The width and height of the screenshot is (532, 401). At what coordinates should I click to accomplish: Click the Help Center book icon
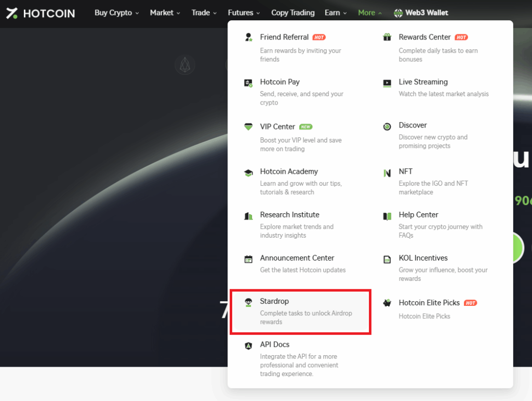coord(387,216)
